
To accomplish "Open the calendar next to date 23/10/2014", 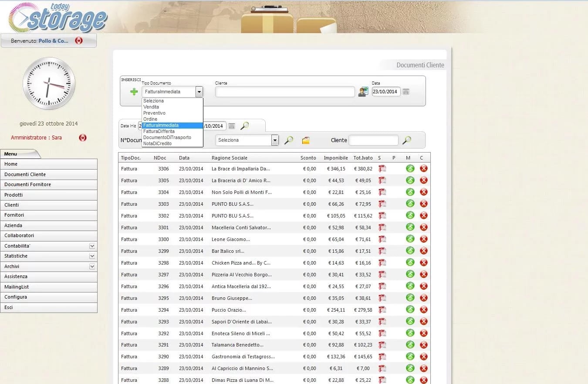I will point(406,92).
